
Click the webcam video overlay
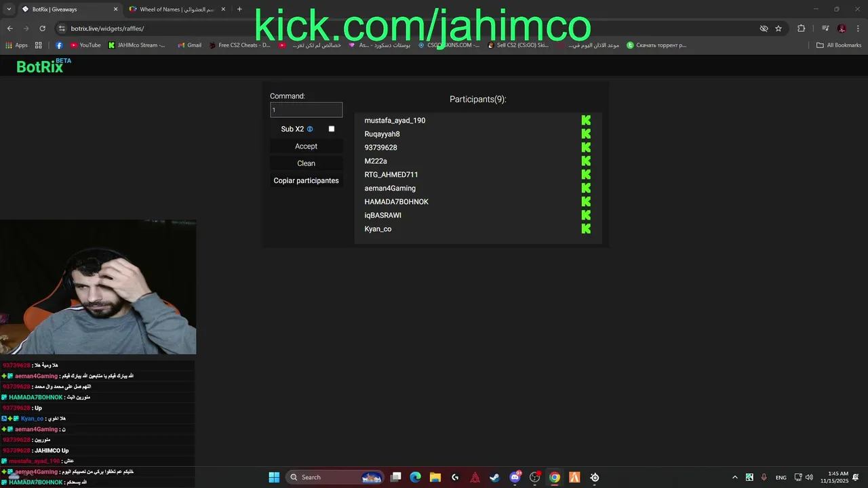point(98,287)
